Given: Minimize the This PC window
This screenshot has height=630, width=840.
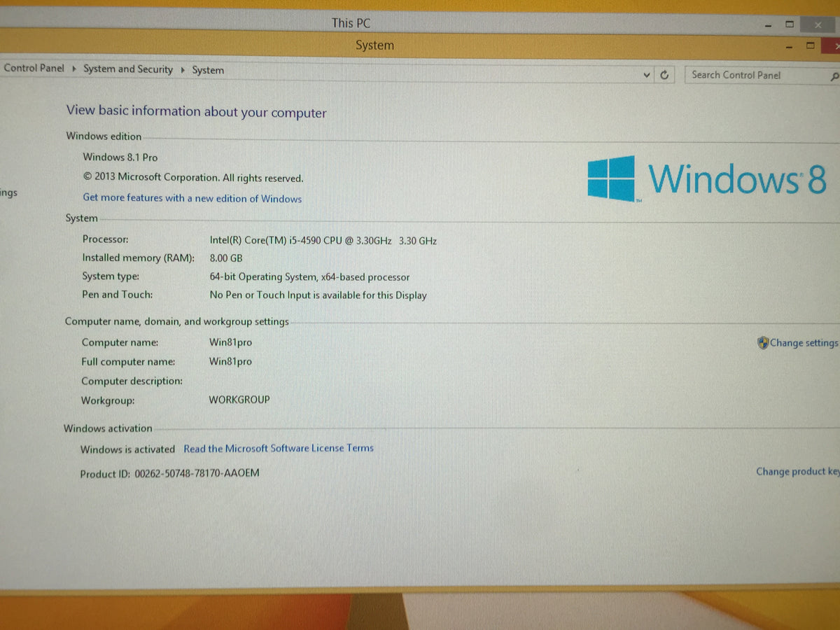Looking at the screenshot, I should click(x=769, y=24).
